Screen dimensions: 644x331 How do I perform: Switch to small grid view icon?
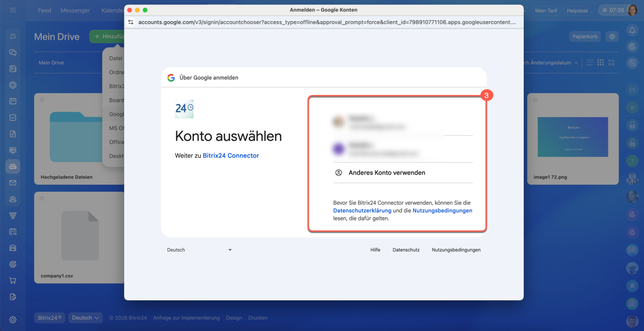600,63
